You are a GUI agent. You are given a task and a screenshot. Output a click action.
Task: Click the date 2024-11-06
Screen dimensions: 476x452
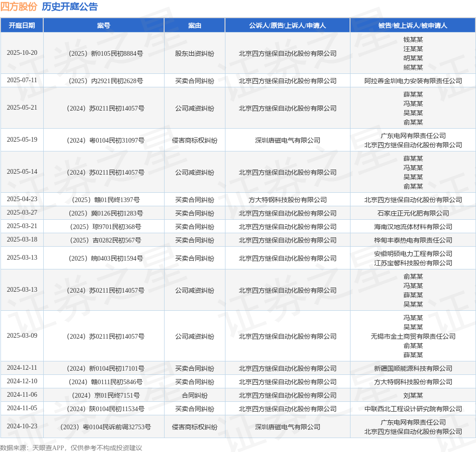(x=22, y=395)
